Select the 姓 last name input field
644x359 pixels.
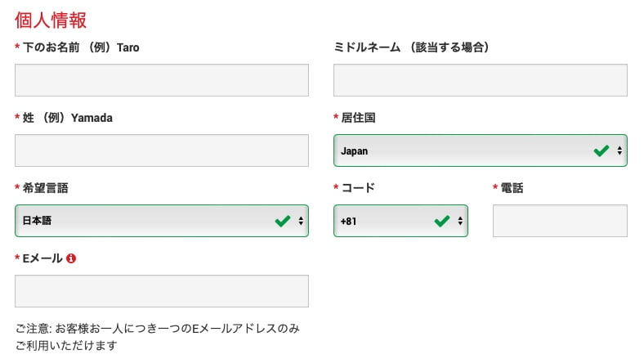point(162,150)
